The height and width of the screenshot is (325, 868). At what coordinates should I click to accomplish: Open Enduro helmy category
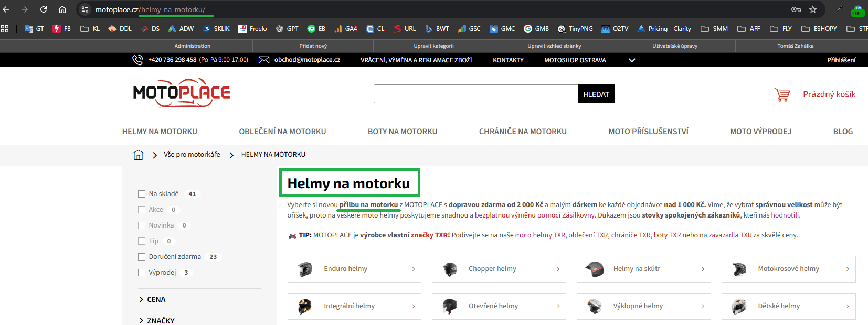[354, 269]
